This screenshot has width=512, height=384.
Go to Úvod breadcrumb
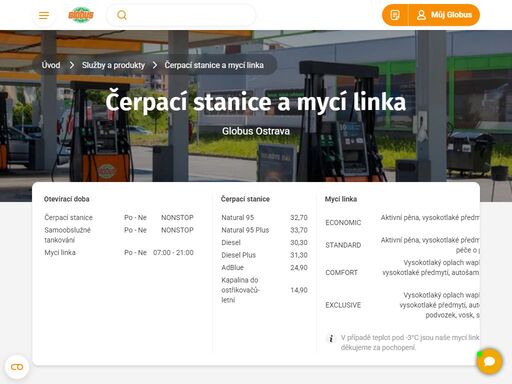click(51, 65)
